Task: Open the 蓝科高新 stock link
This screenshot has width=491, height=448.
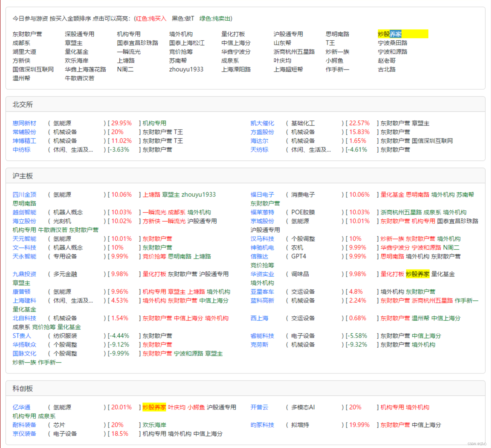Action: point(262,300)
